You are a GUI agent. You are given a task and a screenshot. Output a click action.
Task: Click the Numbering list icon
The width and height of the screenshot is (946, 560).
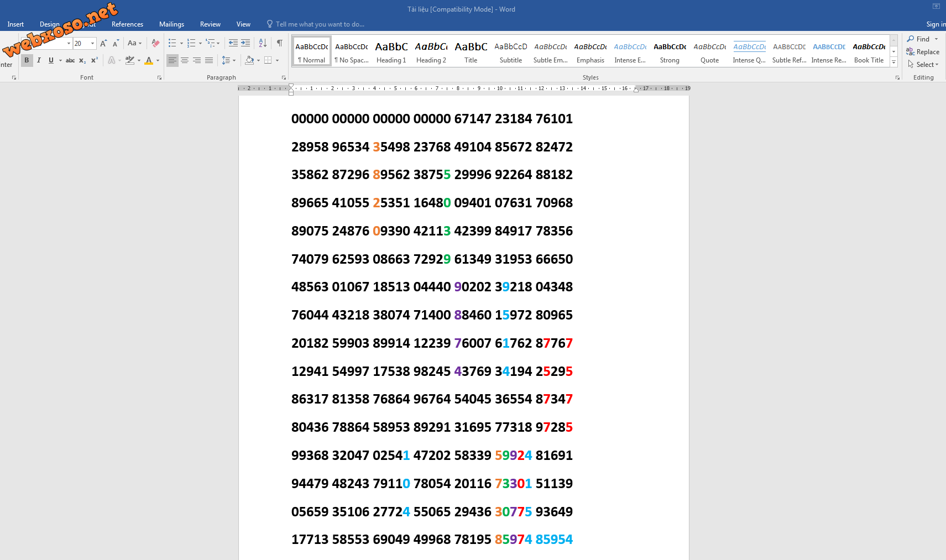[x=191, y=43]
